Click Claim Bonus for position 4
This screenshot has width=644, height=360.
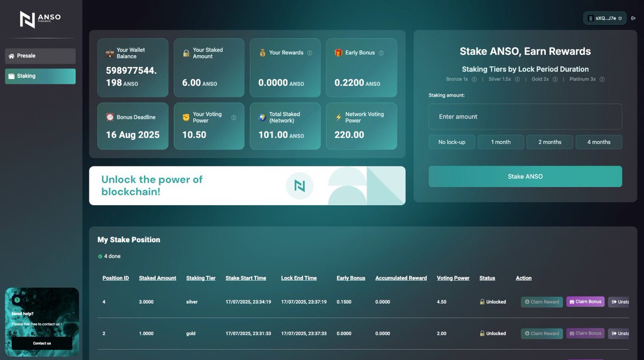(x=586, y=302)
